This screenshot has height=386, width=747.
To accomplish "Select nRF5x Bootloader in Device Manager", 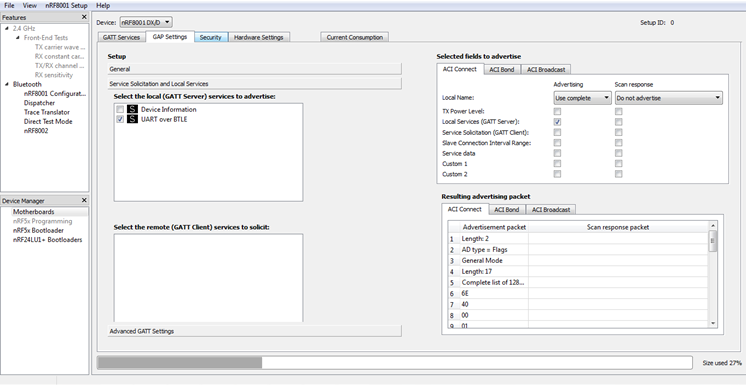I will click(38, 231).
